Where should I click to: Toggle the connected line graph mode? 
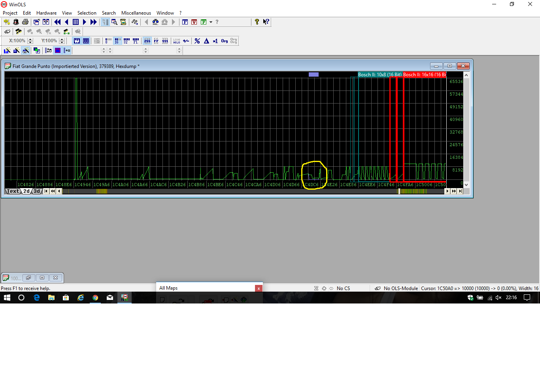click(x=77, y=41)
